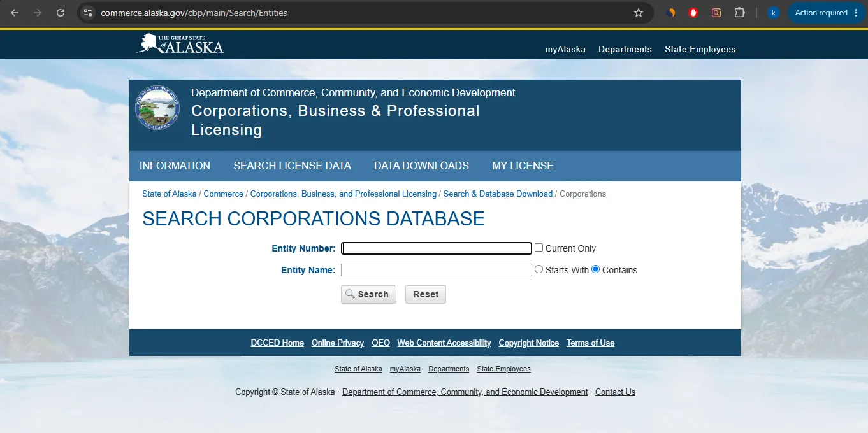This screenshot has width=868, height=433.
Task: Open the pink square extension icon
Action: pos(716,13)
